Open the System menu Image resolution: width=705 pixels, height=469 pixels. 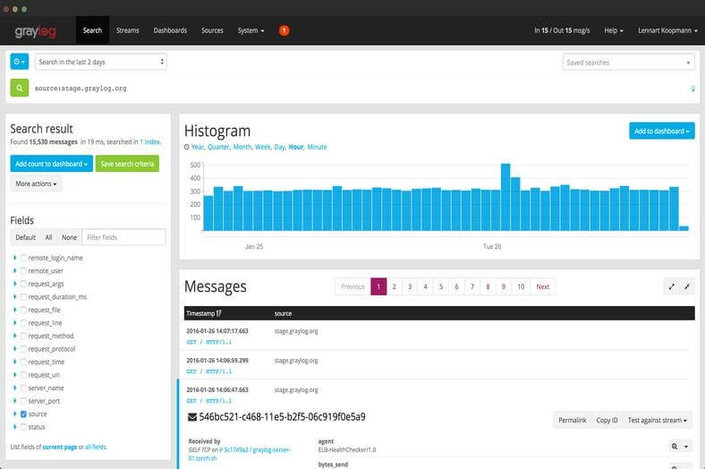tap(251, 31)
